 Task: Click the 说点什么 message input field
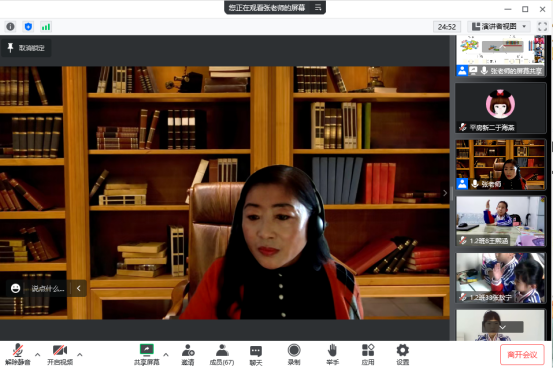pyautogui.click(x=48, y=289)
